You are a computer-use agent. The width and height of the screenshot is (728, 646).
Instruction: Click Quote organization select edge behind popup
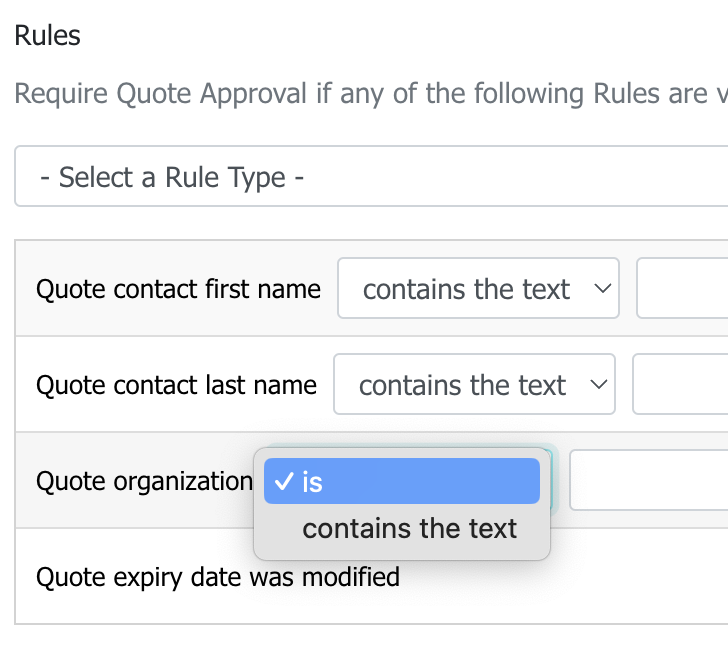[x=552, y=480]
